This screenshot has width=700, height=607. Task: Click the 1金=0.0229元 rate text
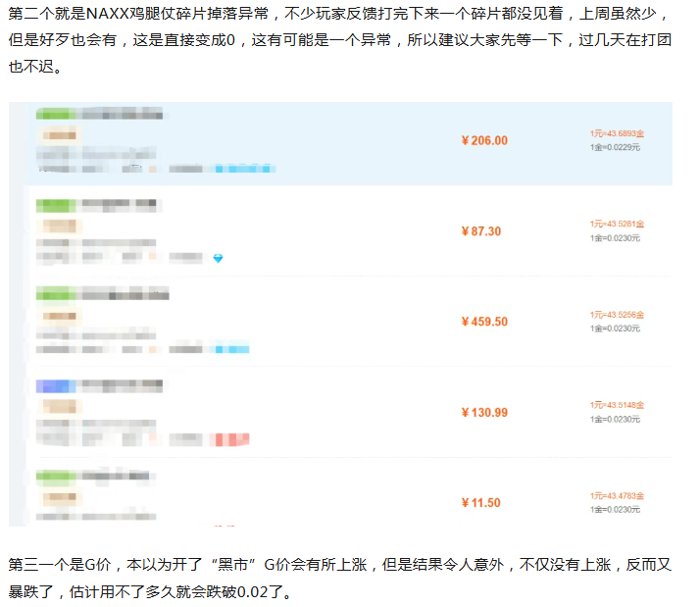(x=615, y=147)
